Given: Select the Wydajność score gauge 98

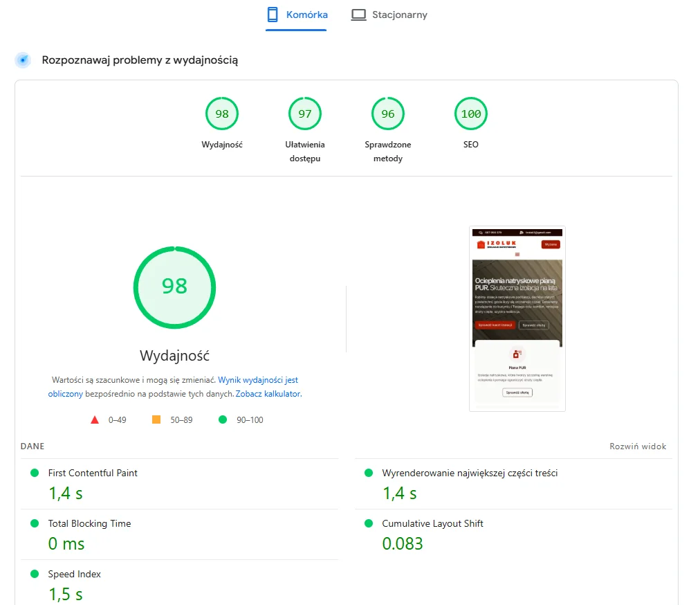Looking at the screenshot, I should click(x=222, y=114).
